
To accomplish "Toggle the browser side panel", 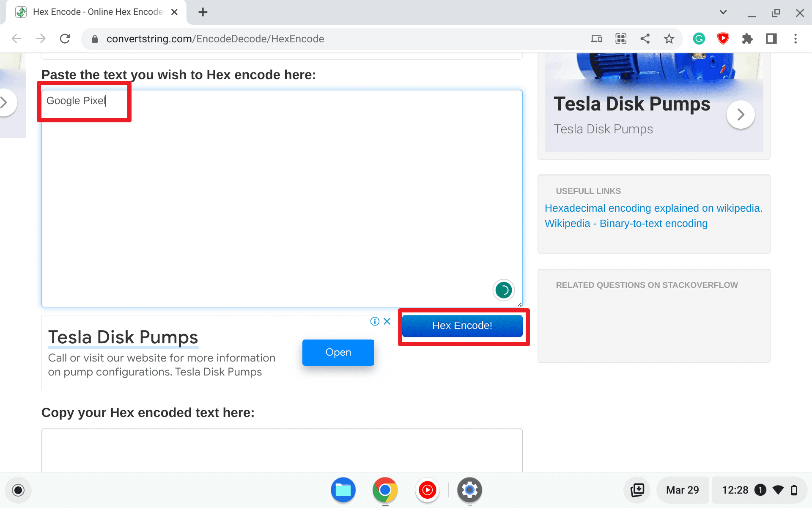I will 771,39.
